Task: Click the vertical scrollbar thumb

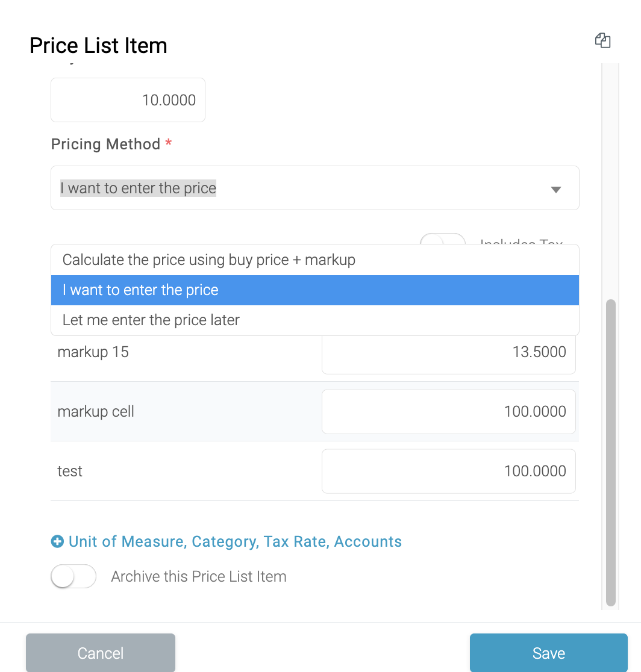Action: tap(611, 452)
